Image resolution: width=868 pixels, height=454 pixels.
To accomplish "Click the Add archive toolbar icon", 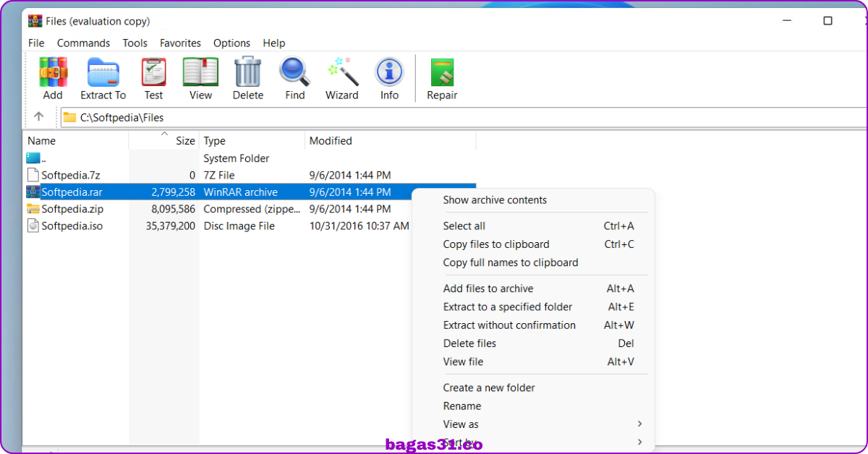I will (x=53, y=72).
